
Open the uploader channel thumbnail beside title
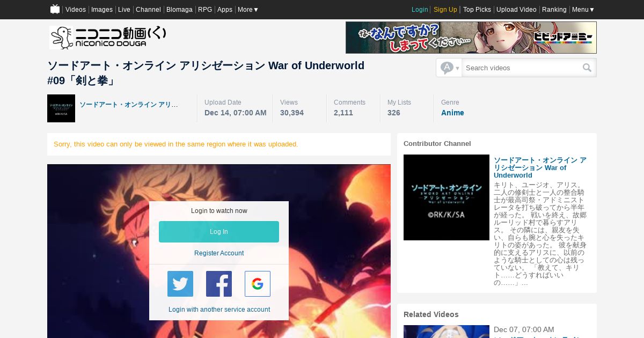pos(61,108)
